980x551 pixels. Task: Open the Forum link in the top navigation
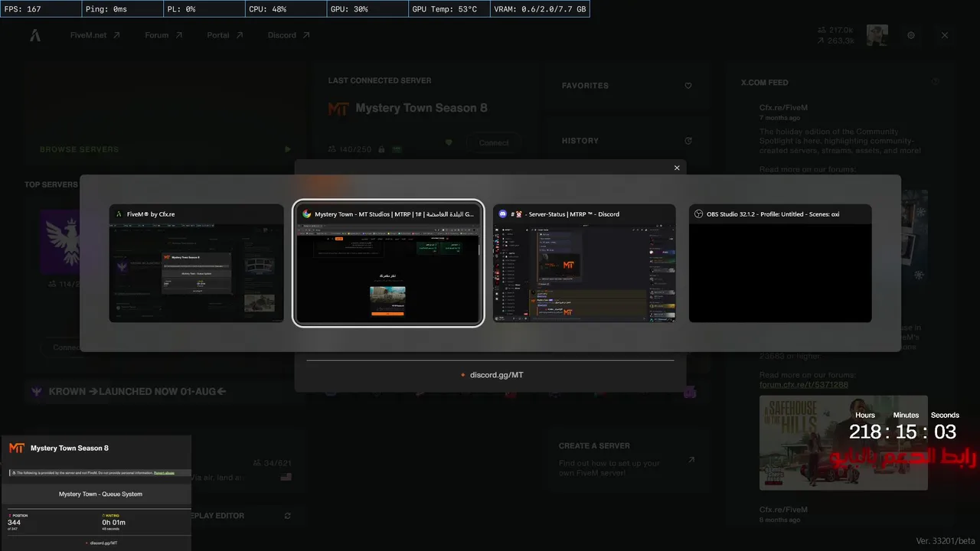[x=164, y=35]
